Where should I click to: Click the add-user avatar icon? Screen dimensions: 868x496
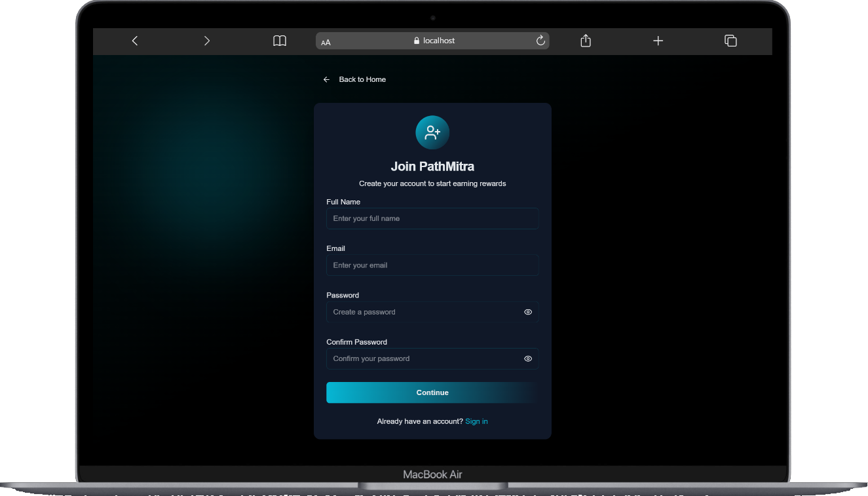point(432,132)
